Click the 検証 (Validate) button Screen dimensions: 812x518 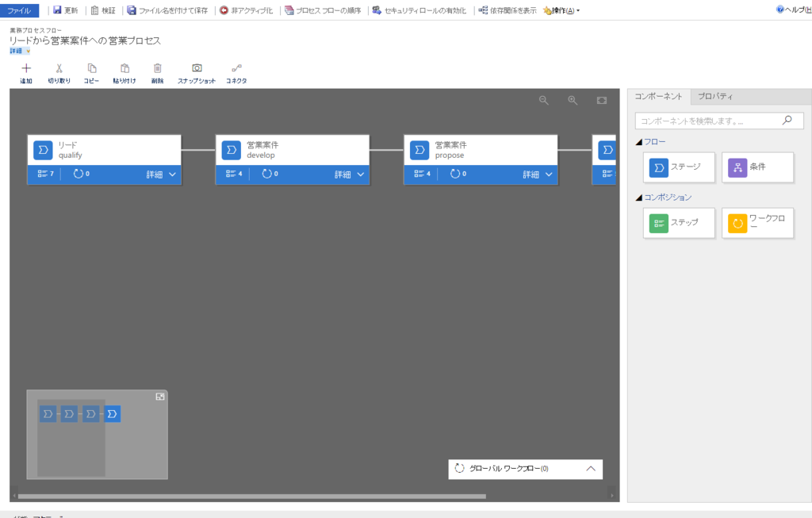click(x=103, y=10)
